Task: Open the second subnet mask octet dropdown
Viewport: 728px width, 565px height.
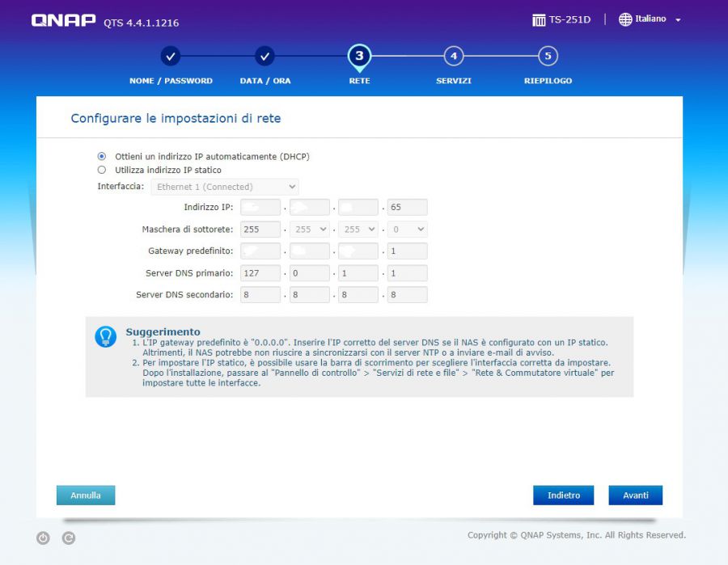Action: point(310,230)
